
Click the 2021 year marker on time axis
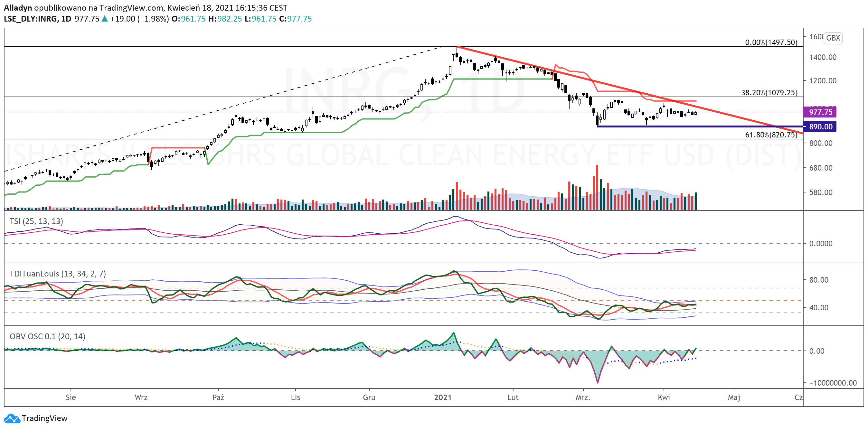443,398
